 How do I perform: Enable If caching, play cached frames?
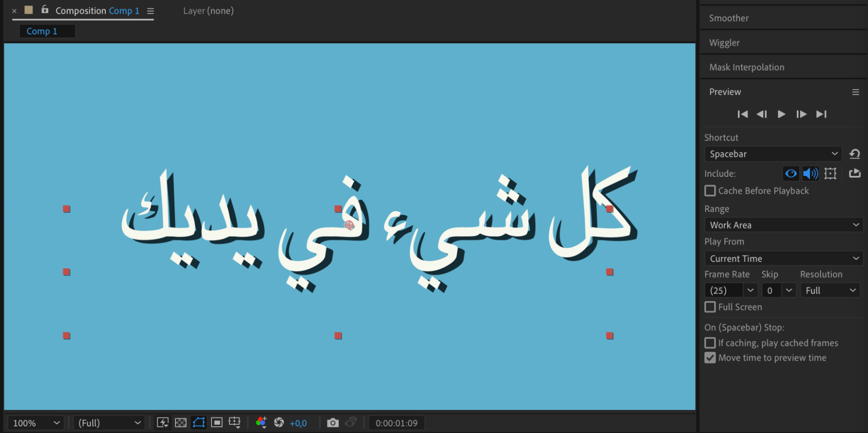(710, 343)
